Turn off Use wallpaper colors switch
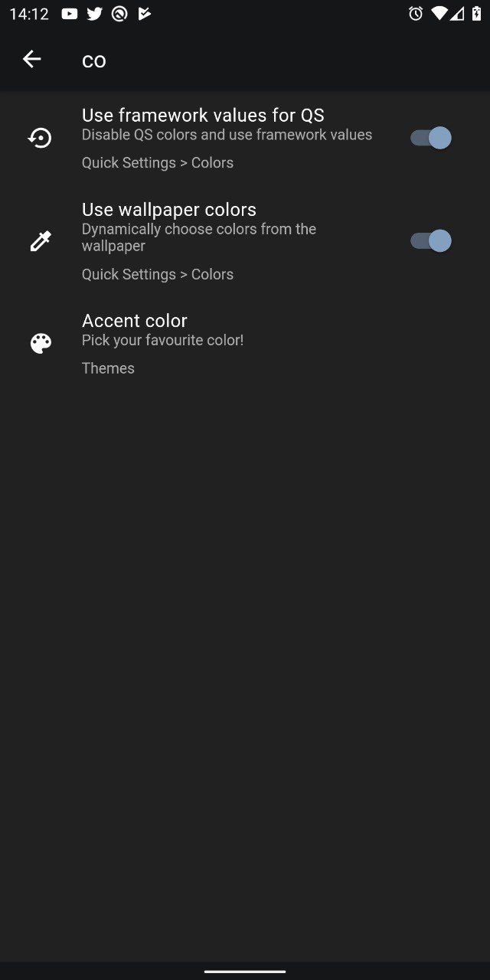This screenshot has height=980, width=490. (430, 241)
